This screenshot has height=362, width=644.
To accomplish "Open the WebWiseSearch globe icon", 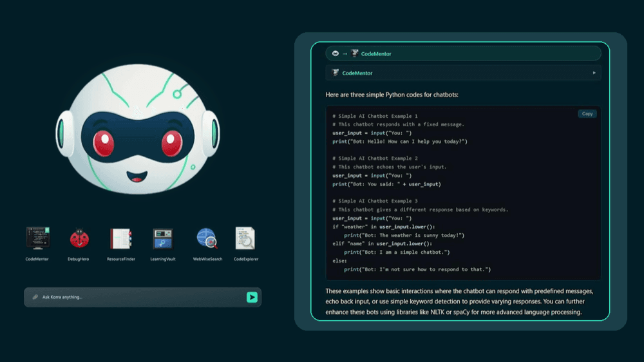I will tap(207, 238).
